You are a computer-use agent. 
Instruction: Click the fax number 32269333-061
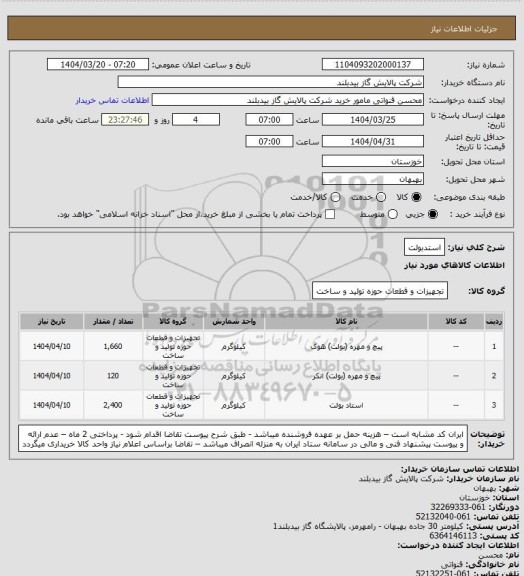tap(458, 507)
